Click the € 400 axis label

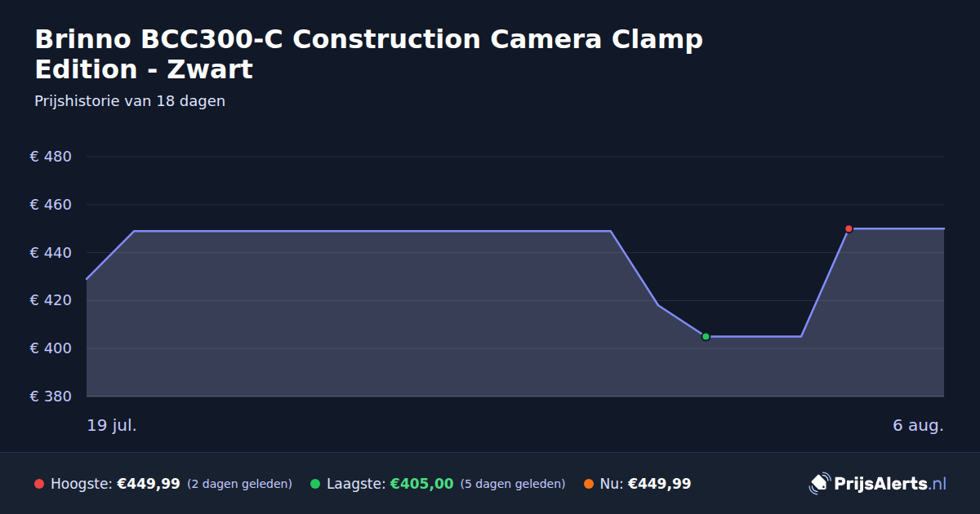point(51,348)
